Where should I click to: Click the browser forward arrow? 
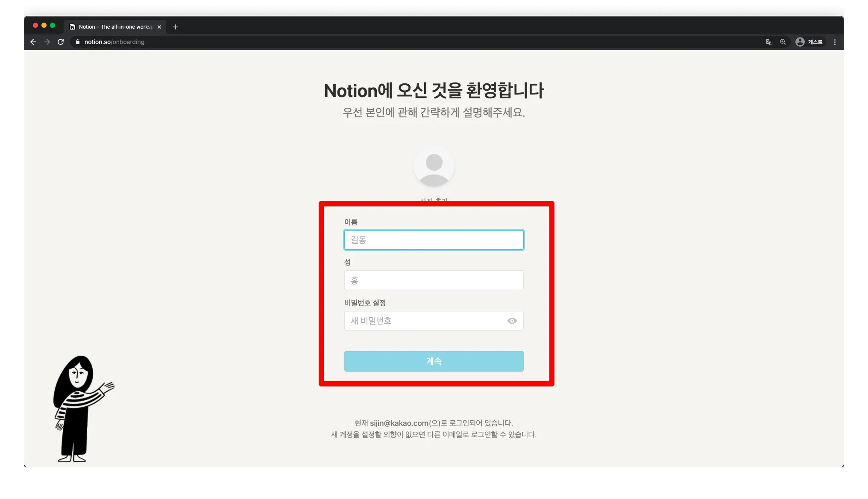coord(47,42)
